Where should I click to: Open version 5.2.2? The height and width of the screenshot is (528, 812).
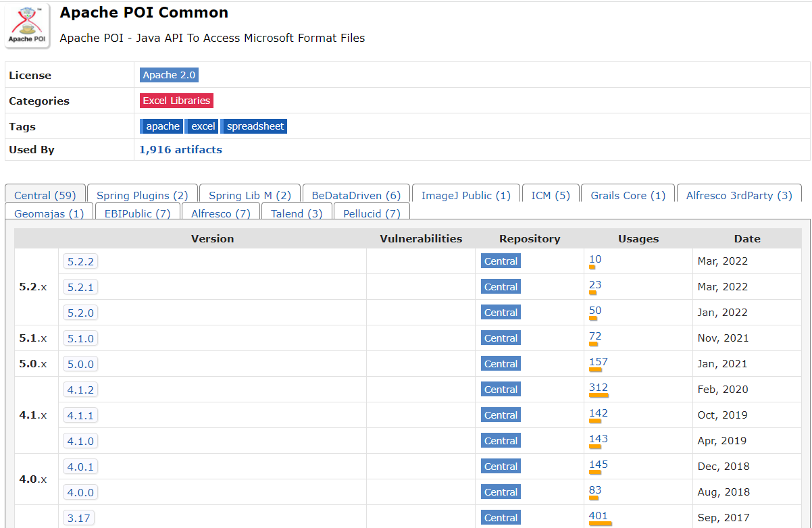click(x=80, y=261)
